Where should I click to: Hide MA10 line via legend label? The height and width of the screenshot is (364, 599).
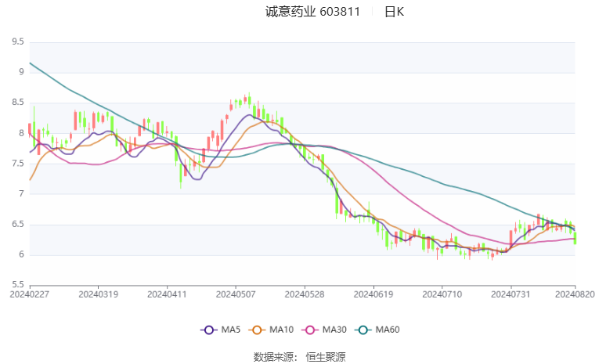coord(281,330)
